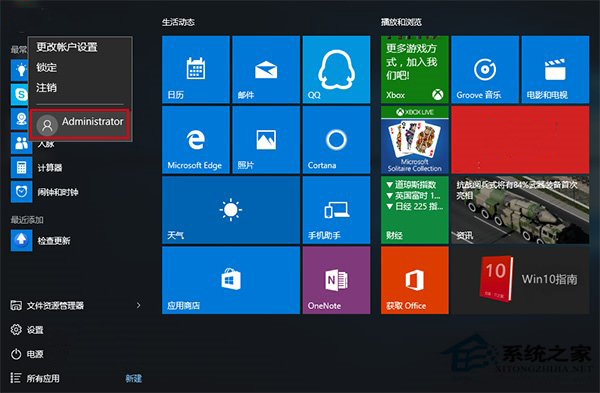600x393 pixels.
Task: Click the 生活动态 group header
Action: (178, 22)
